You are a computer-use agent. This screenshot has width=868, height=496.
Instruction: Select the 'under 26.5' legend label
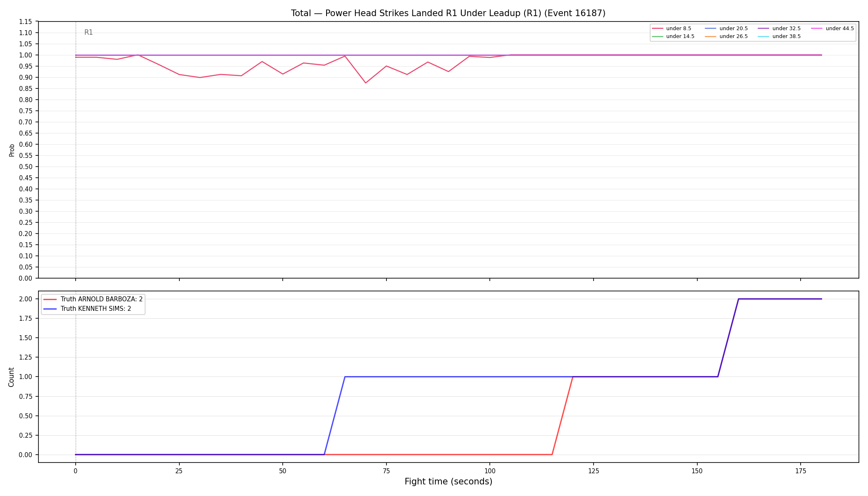(x=734, y=36)
